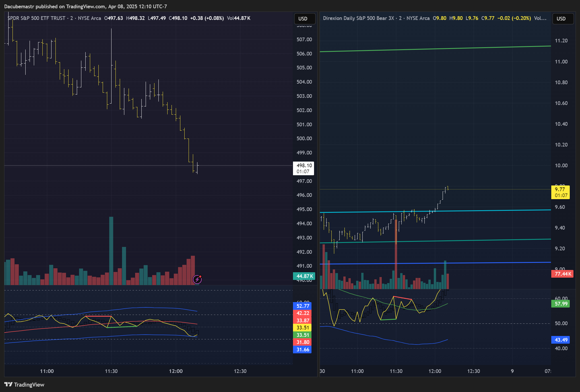The image size is (580, 392).
Task: Click the TradingView logo at bottom left
Action: point(24,385)
